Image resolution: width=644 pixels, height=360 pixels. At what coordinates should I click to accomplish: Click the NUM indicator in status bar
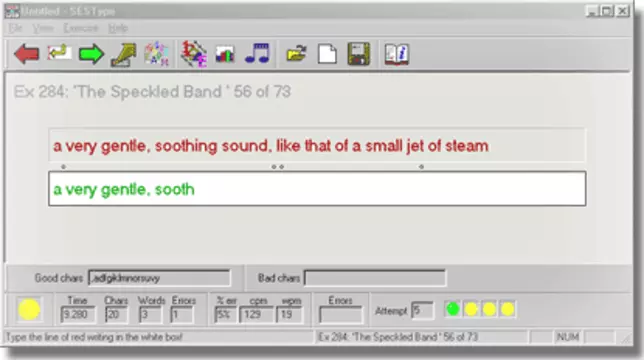tap(568, 337)
